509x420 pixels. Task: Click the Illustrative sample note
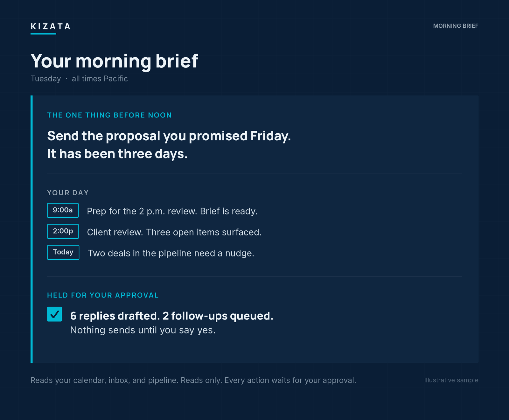(451, 380)
